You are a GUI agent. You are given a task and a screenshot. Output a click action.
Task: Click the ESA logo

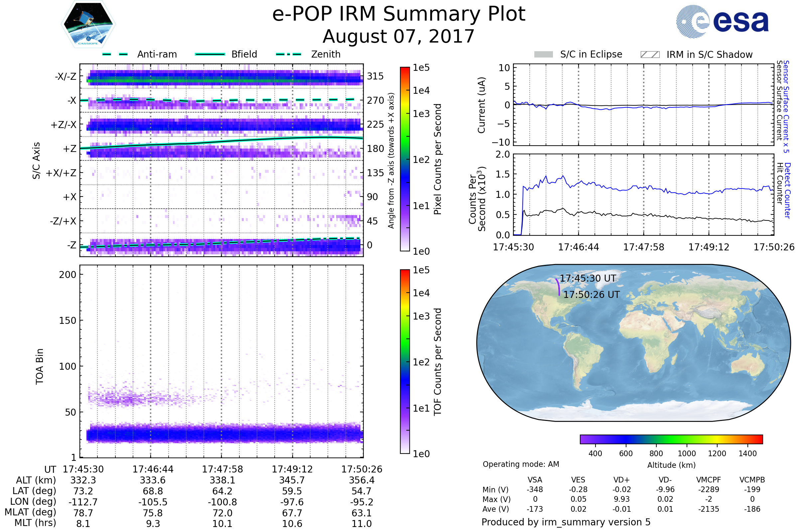722,21
